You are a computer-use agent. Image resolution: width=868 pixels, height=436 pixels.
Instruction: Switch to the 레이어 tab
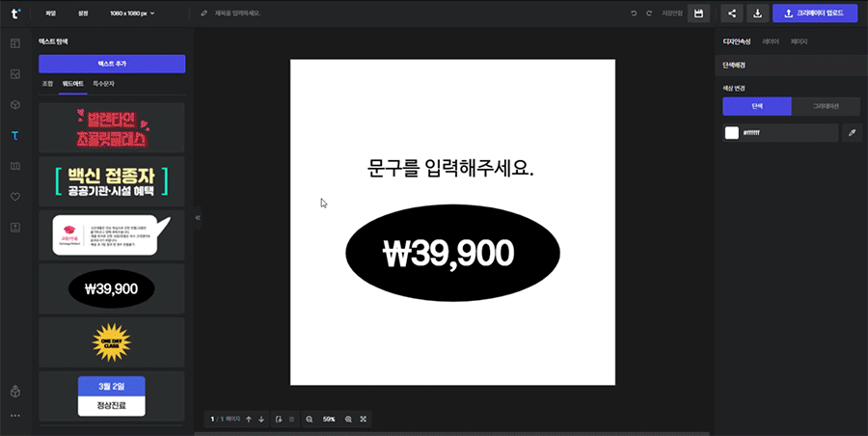[771, 42]
